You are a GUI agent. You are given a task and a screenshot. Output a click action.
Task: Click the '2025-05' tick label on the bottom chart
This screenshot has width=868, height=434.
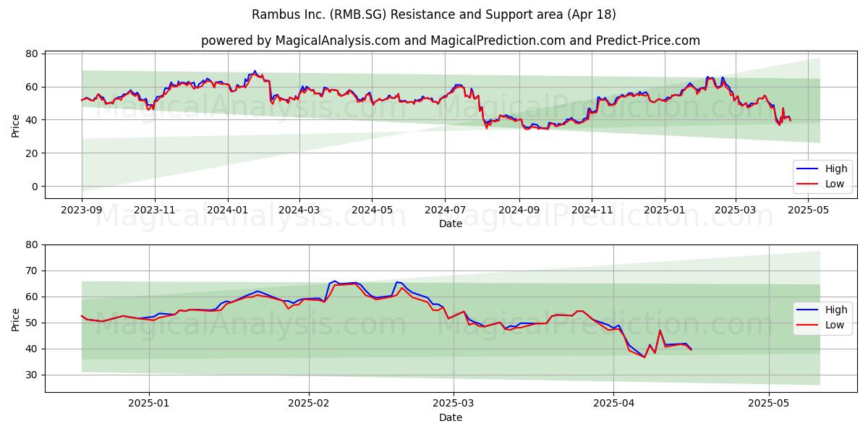(768, 404)
